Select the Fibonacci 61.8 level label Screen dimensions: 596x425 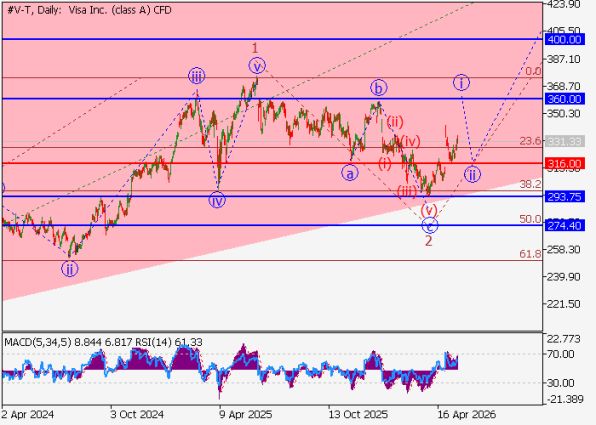[530, 254]
